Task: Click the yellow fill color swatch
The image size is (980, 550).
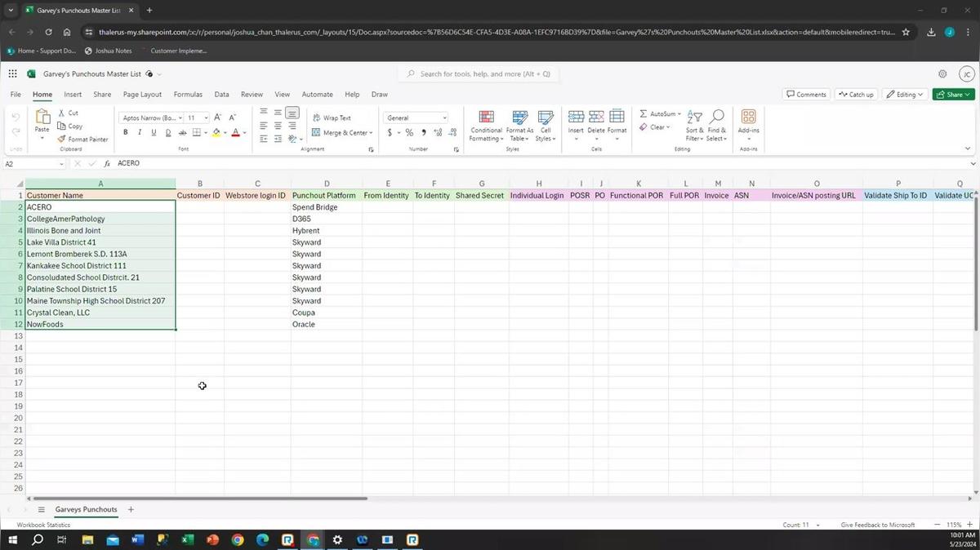Action: click(216, 133)
